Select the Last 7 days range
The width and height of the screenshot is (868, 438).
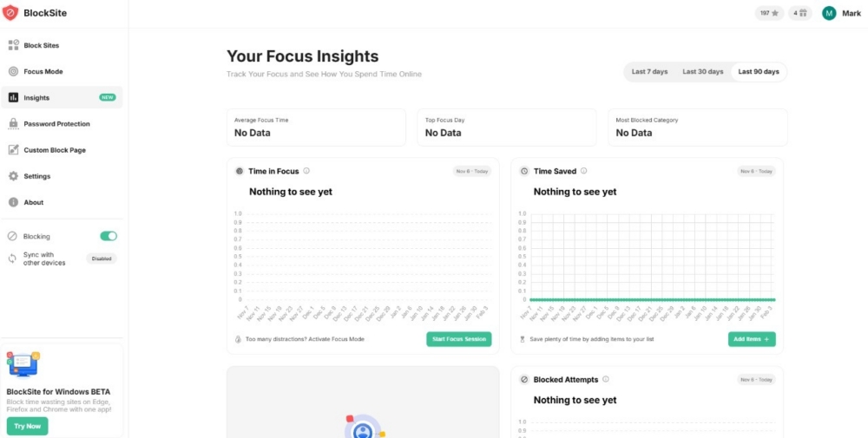coord(649,72)
